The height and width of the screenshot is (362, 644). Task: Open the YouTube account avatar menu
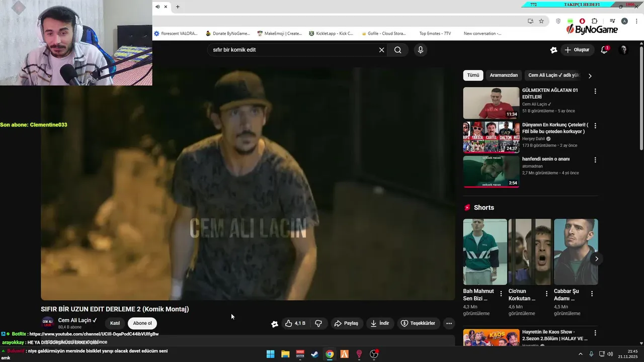(623, 50)
